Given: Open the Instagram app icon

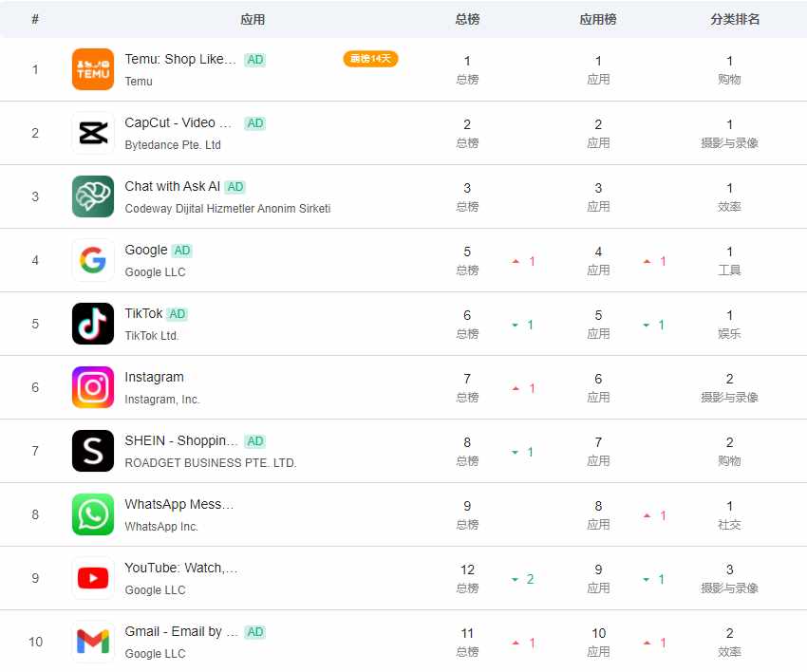Looking at the screenshot, I should click(x=93, y=387).
